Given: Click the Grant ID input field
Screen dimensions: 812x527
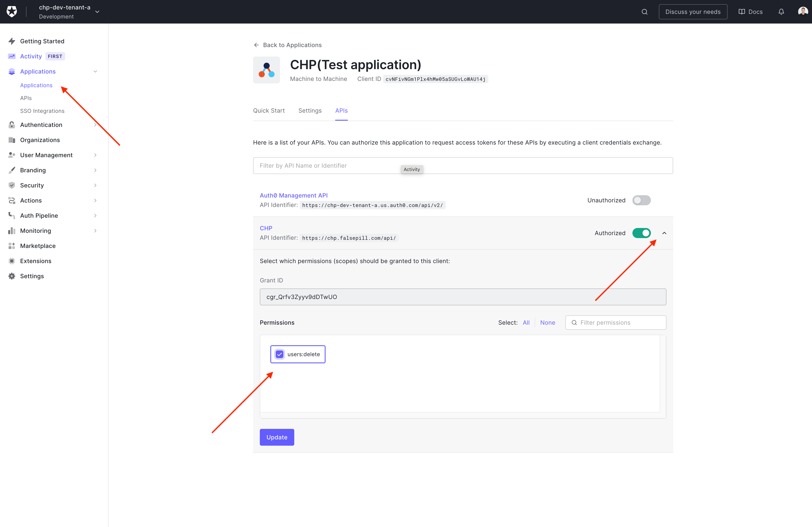Looking at the screenshot, I should [x=463, y=297].
